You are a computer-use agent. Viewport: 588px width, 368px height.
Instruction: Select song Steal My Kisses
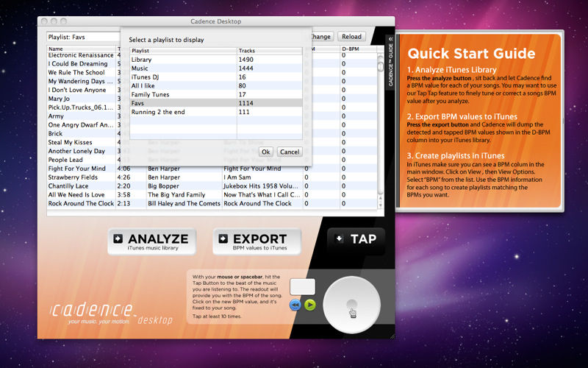70,142
